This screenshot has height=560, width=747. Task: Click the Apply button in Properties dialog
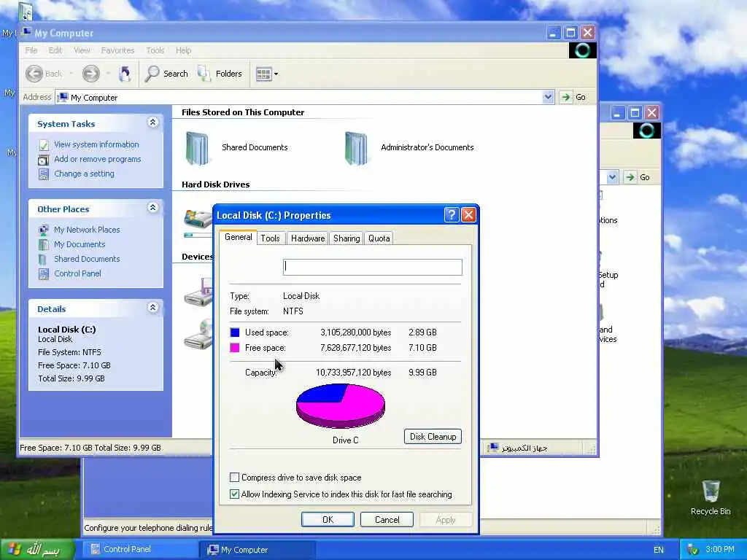tap(446, 519)
